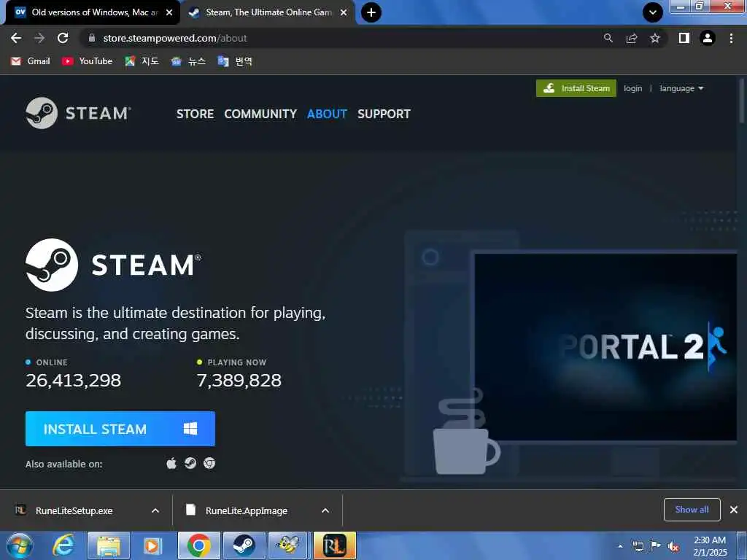Screen dimensions: 747x560
Task: Open the Chrome profile avatar
Action: click(x=708, y=38)
